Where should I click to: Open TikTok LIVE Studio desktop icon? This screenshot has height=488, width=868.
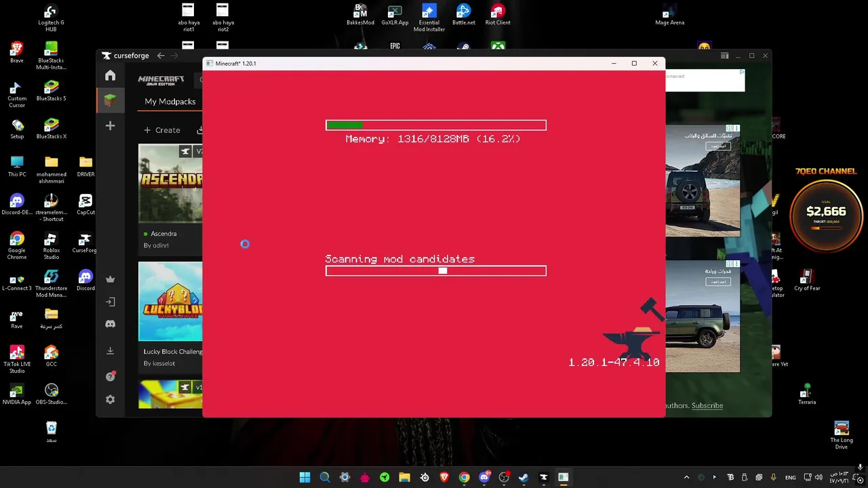coord(17,359)
